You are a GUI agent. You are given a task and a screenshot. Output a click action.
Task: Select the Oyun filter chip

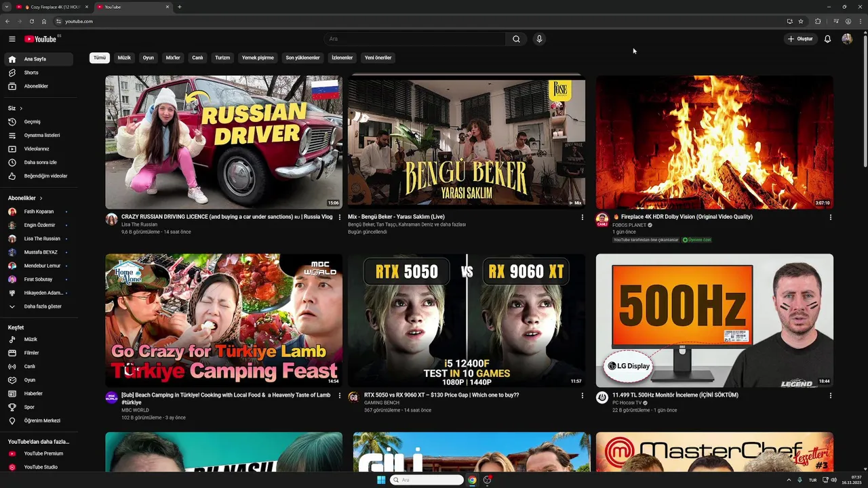149,58
